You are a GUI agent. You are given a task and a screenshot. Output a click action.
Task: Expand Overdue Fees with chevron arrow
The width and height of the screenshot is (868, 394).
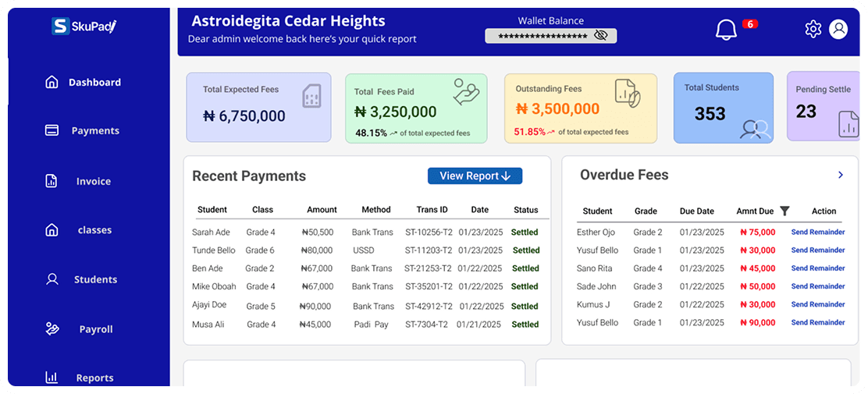pos(841,175)
